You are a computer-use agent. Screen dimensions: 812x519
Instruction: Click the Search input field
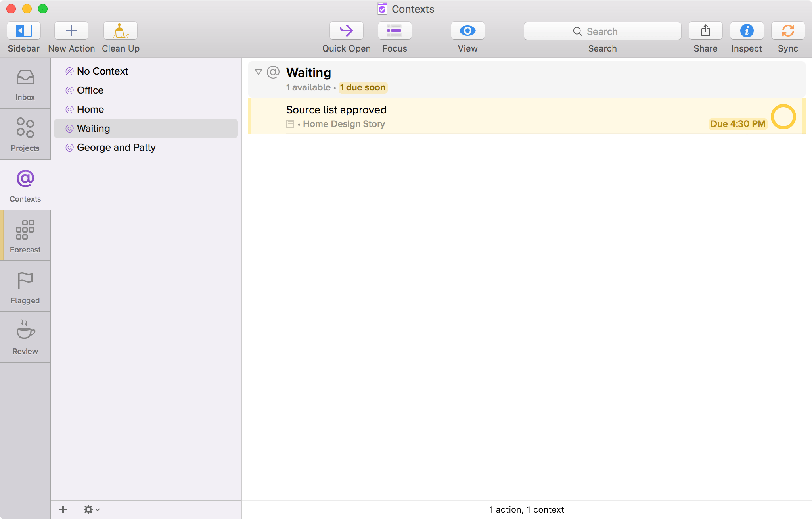602,31
